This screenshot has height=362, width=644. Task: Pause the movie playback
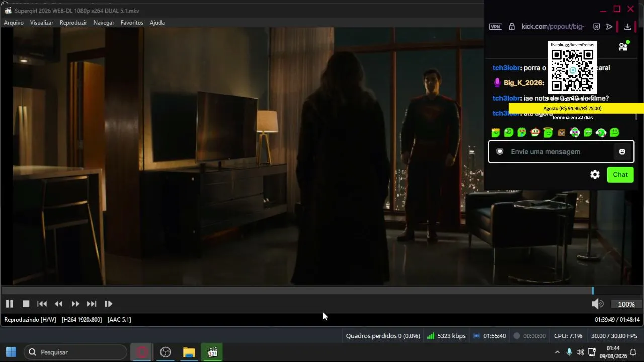pos(9,304)
